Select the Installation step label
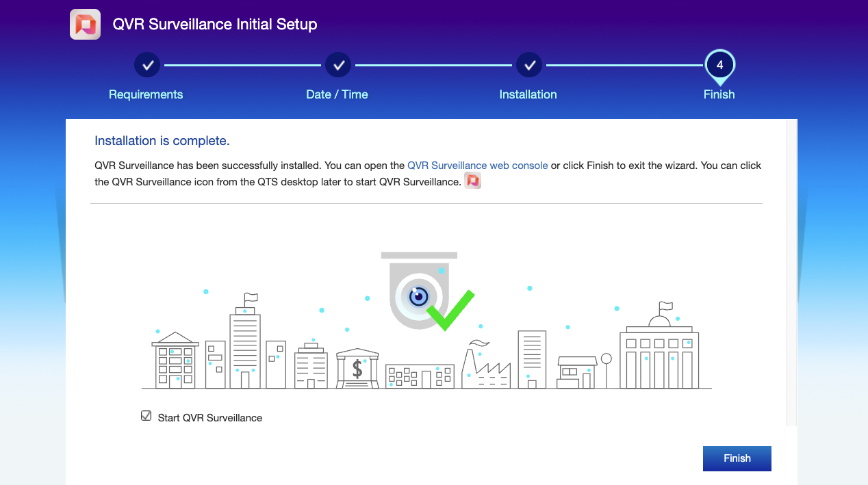Screen dimensions: 868x485 (x=528, y=94)
